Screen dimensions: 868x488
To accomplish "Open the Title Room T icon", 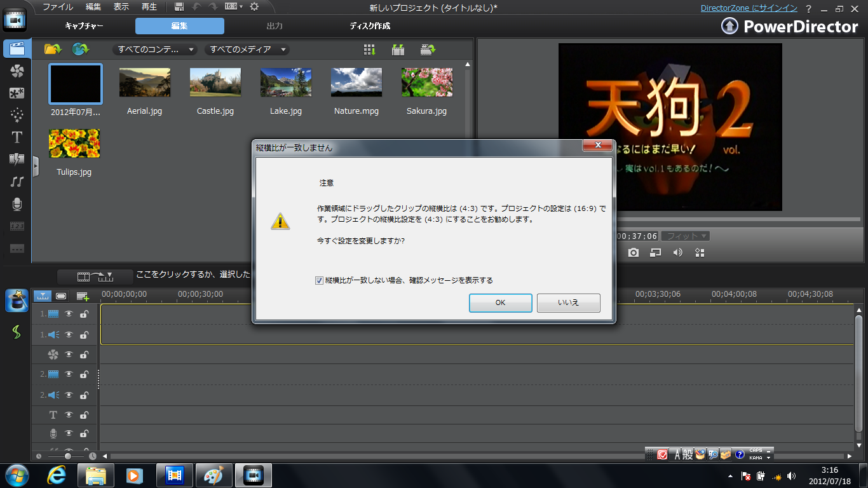I will pyautogui.click(x=17, y=137).
